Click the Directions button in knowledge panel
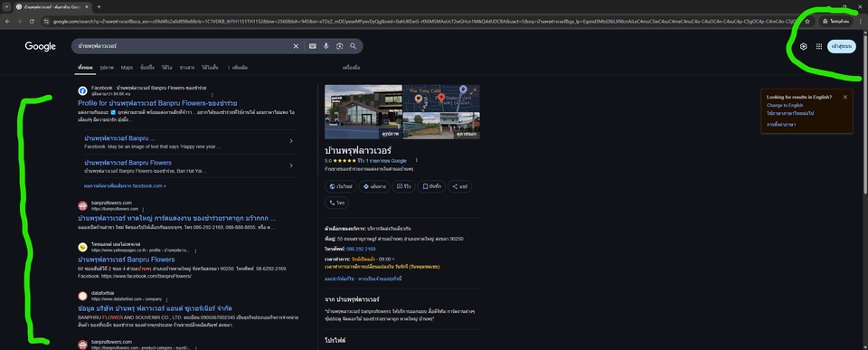The width and height of the screenshot is (868, 350). [373, 186]
